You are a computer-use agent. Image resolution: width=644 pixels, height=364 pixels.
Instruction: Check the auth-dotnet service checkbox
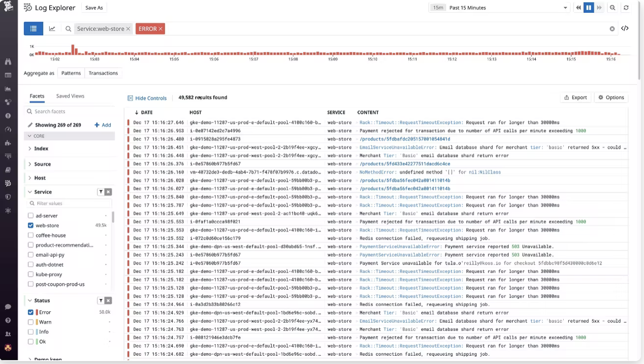pos(31,265)
